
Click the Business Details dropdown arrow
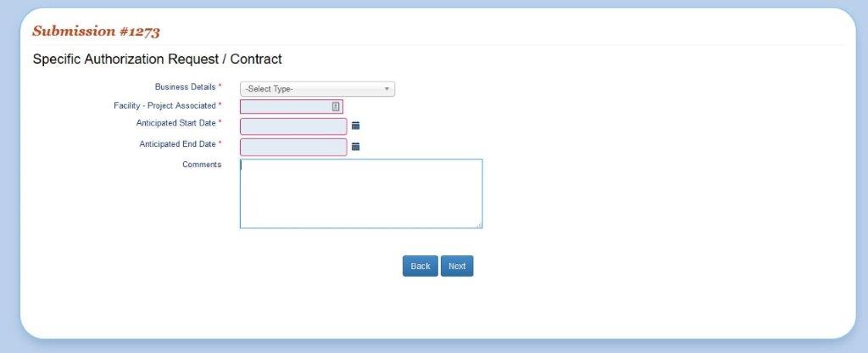point(387,88)
